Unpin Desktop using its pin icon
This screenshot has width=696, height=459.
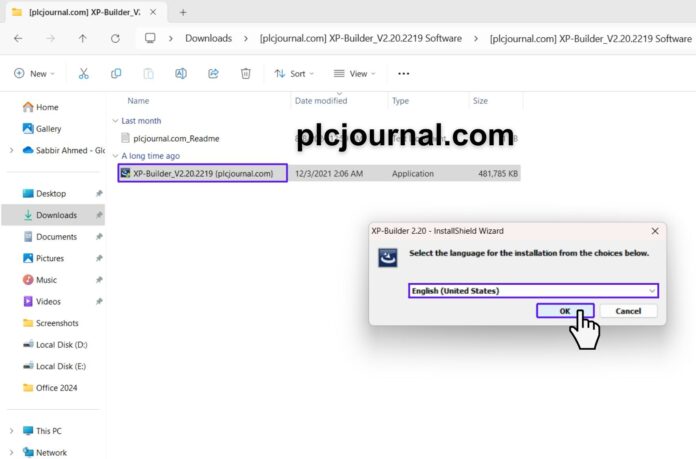[x=99, y=194]
